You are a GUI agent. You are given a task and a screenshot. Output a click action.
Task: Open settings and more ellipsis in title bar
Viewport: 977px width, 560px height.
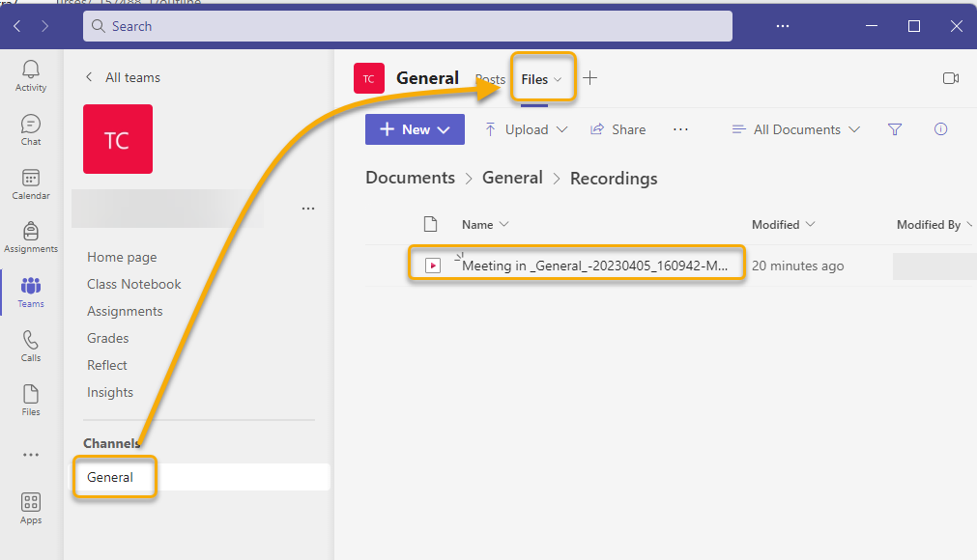click(783, 26)
